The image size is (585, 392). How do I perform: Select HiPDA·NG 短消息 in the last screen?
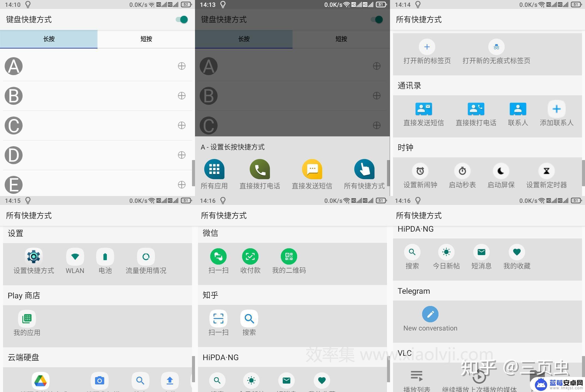coord(482,257)
